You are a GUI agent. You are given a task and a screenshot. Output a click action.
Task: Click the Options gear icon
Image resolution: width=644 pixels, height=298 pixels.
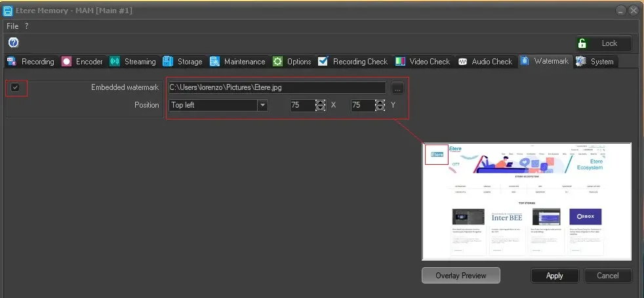point(277,62)
